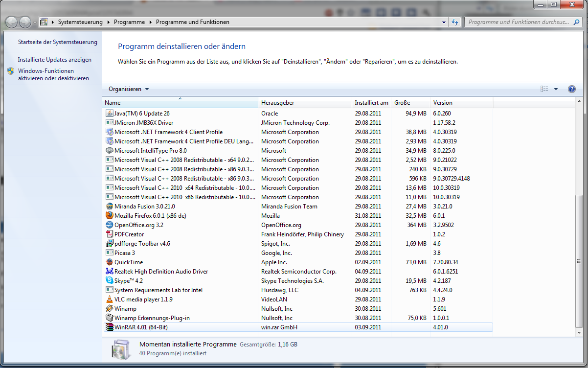Click the JMicron JMB36X Driver icon
588x368 pixels.
click(x=110, y=122)
